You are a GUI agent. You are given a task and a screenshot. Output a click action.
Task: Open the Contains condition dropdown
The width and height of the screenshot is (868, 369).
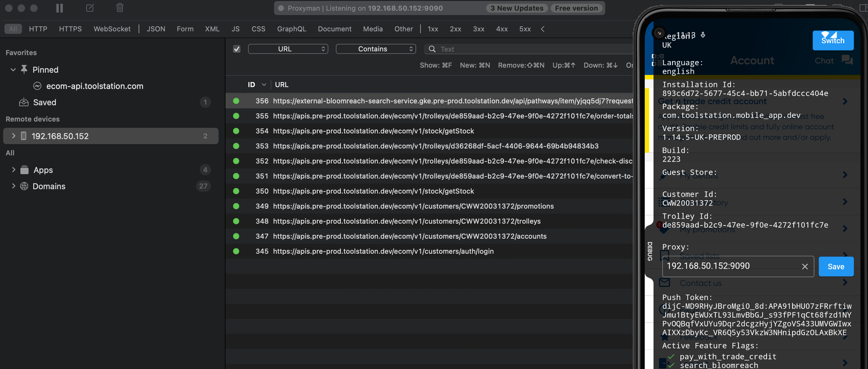tap(375, 49)
